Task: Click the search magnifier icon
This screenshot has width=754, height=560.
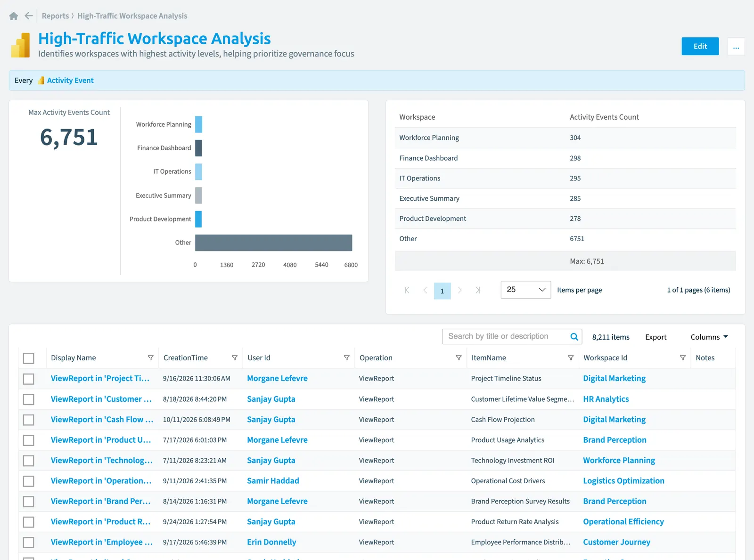Action: [574, 337]
